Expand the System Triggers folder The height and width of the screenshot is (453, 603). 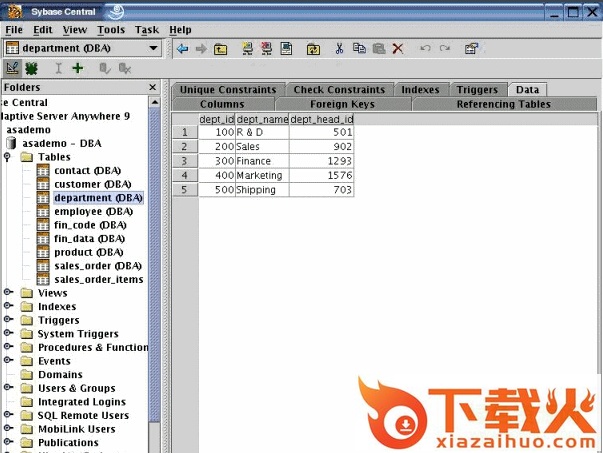click(8, 333)
